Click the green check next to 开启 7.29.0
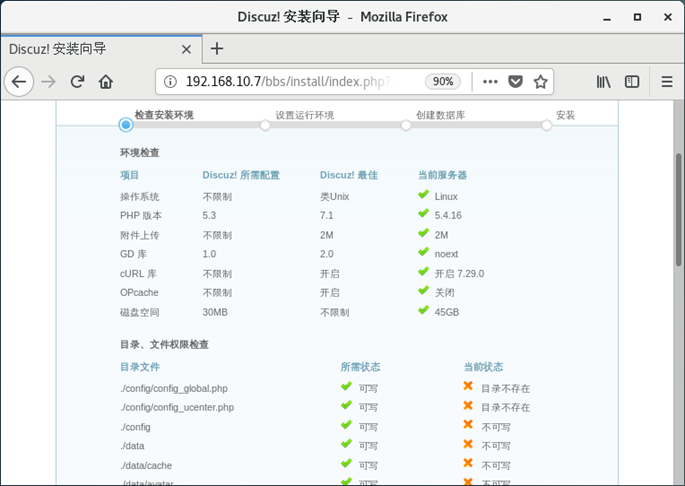The image size is (685, 486). click(x=423, y=271)
